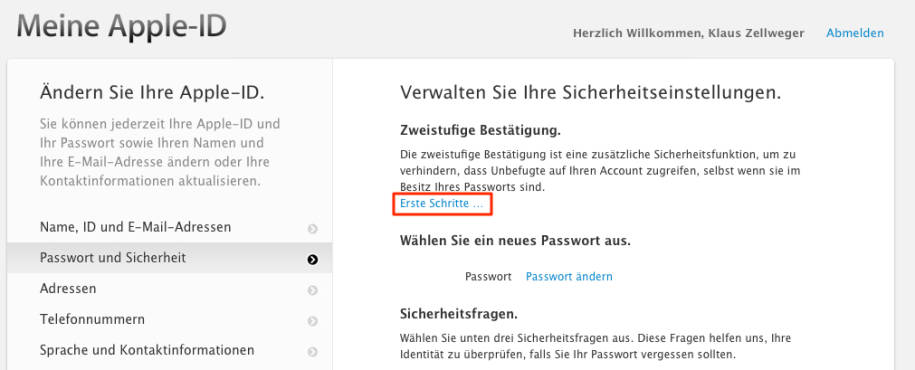
Task: Open Sprache und Kontaktinformationen settings
Action: point(170,350)
